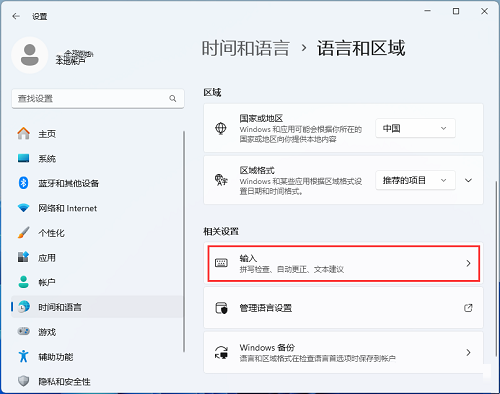
Task: Click the search magnifier icon
Action: (173, 99)
